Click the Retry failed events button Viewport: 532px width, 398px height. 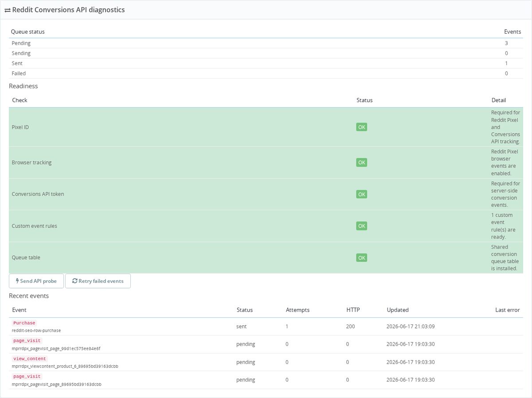[x=98, y=281]
